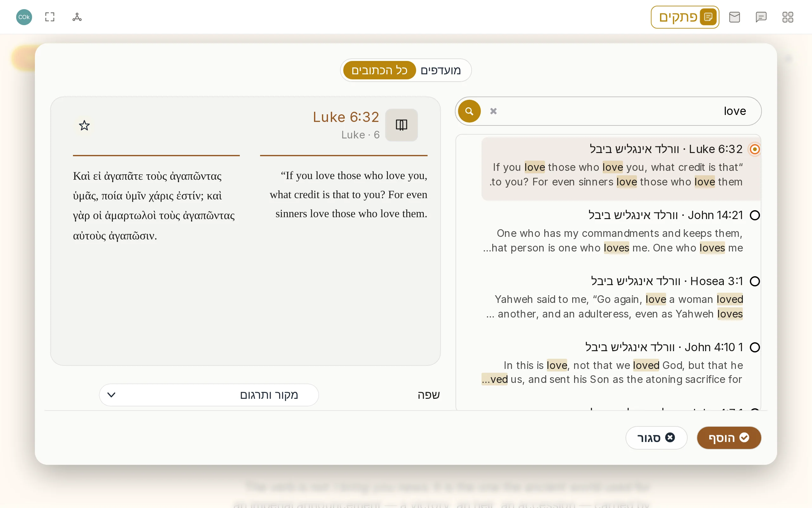812x508 pixels.
Task: Click the English verse text column
Action: click(348, 195)
